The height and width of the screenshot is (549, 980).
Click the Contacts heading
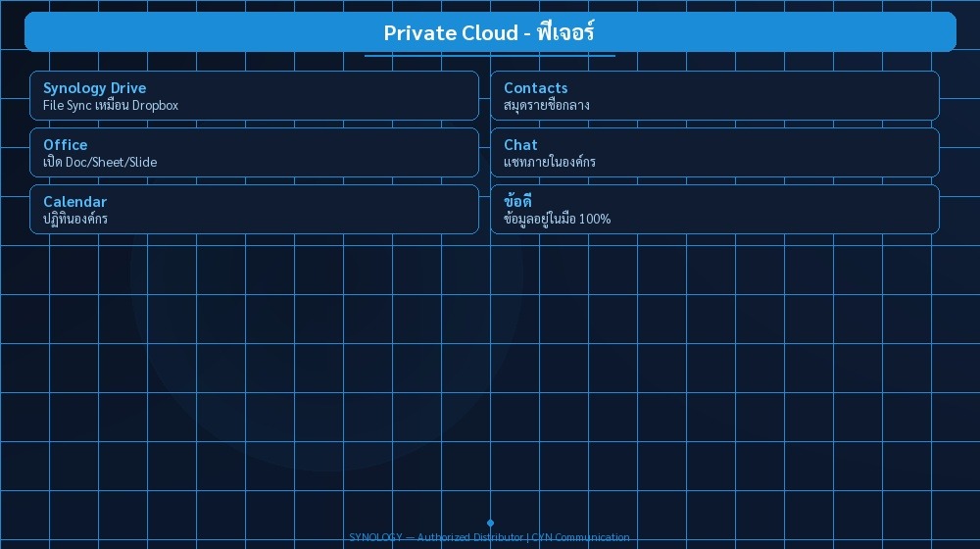coord(536,88)
